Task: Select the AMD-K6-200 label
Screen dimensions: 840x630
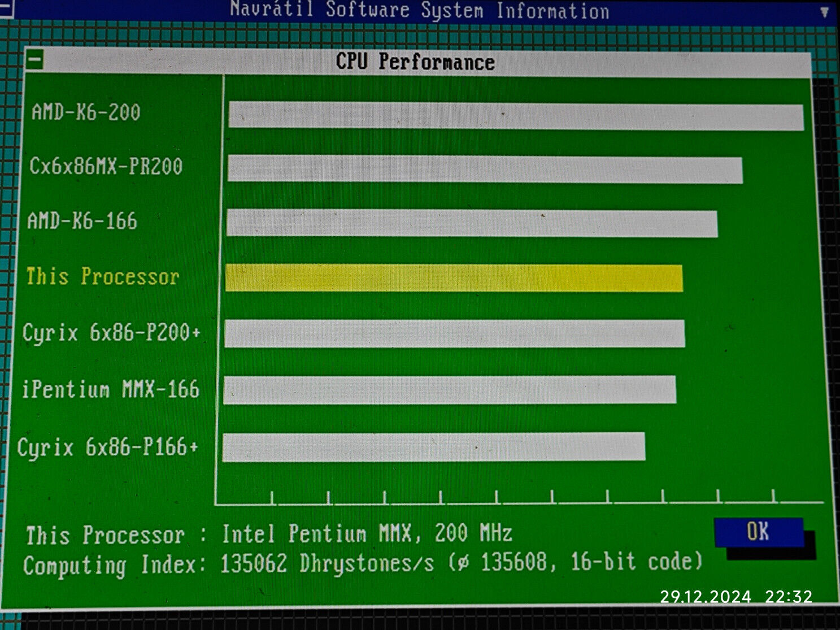Action: 86,112
